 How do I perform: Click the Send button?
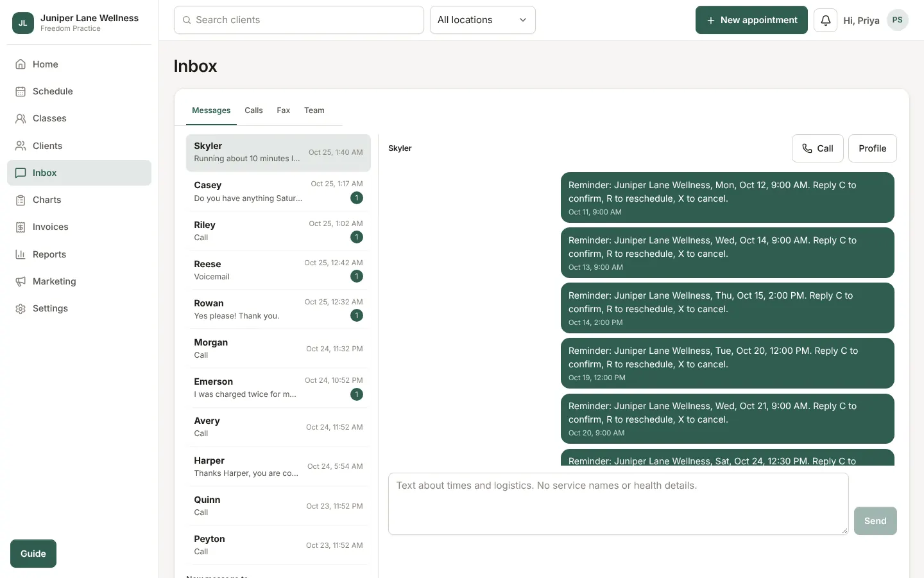875,521
